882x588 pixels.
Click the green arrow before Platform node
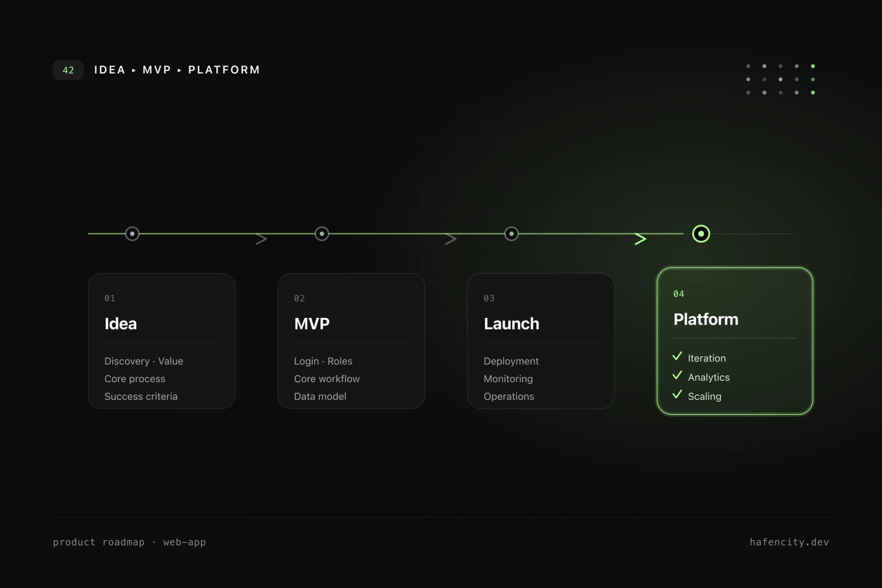pyautogui.click(x=640, y=239)
